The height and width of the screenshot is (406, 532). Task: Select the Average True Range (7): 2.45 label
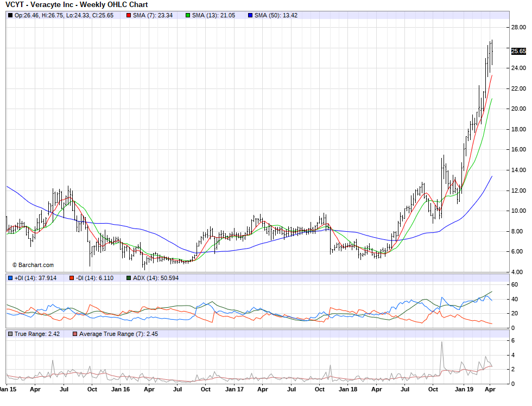(119, 334)
